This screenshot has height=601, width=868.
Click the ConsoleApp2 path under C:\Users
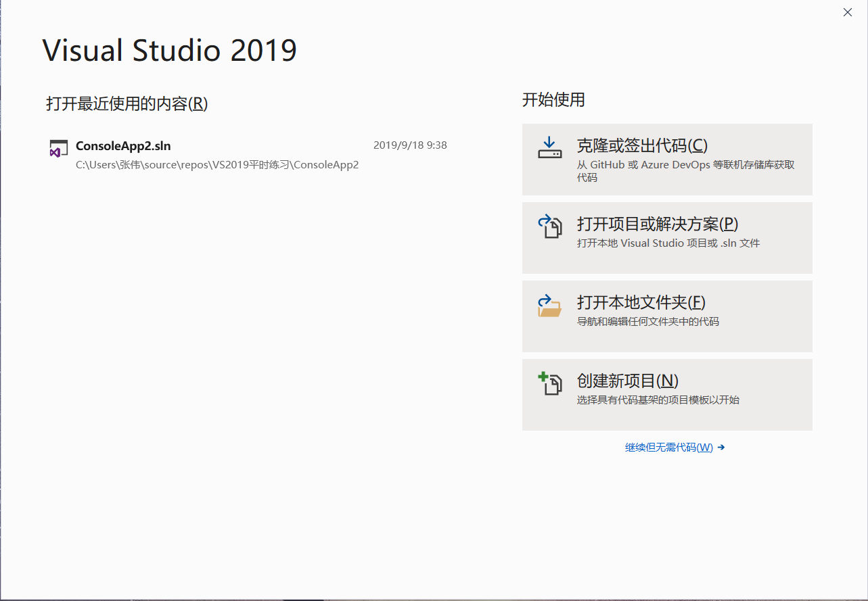tap(217, 165)
